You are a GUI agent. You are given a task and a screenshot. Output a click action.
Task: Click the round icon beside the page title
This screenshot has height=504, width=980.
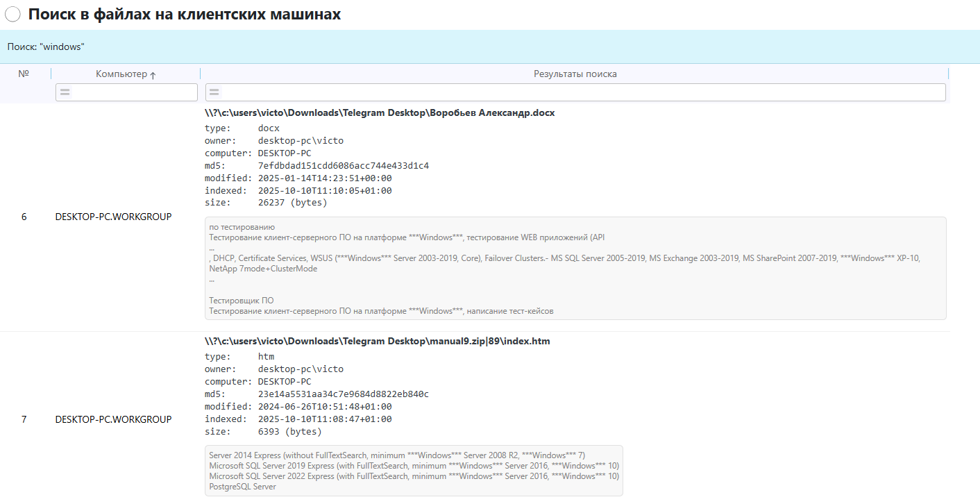click(x=13, y=15)
